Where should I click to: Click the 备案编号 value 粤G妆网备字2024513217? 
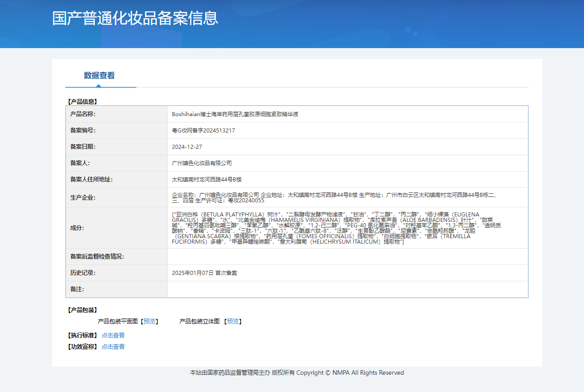pyautogui.click(x=203, y=131)
